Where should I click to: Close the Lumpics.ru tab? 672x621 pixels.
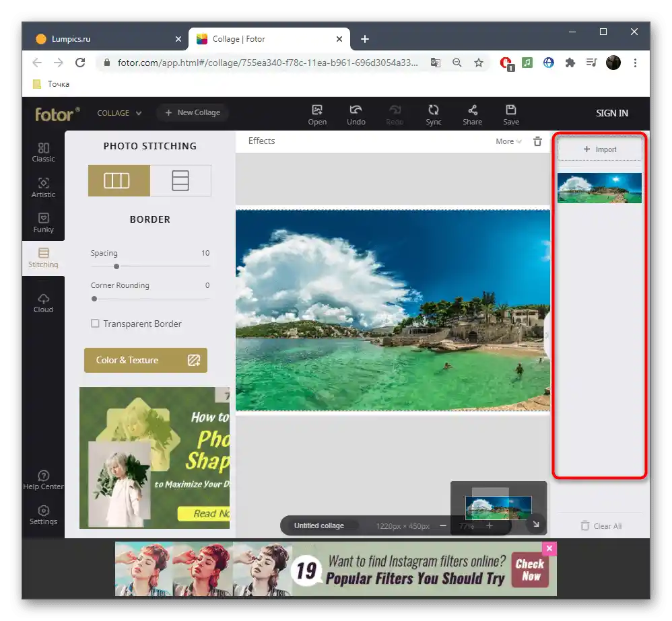click(178, 39)
